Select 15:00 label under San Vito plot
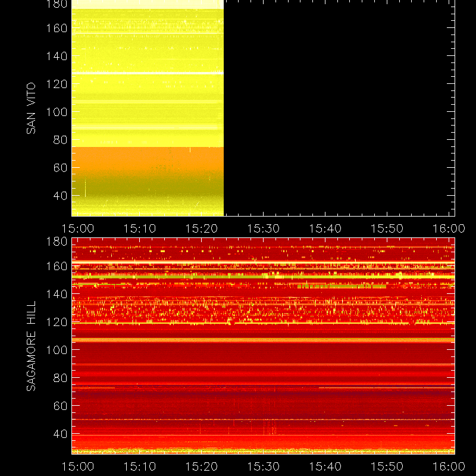 click(78, 228)
